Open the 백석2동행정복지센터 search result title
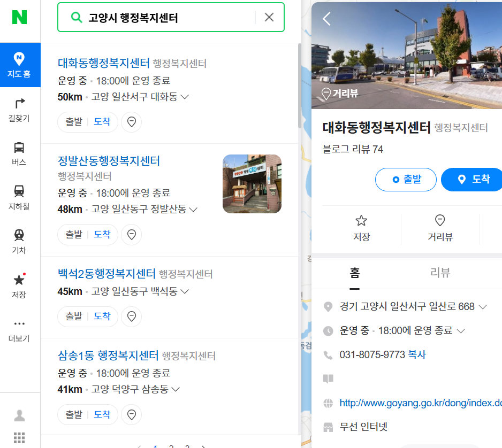Screen dimensions: 502x448 (x=107, y=273)
